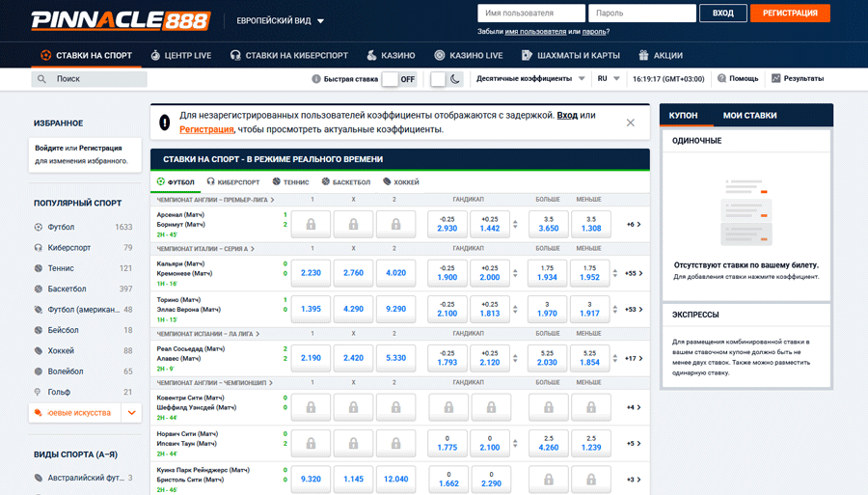Select the Tennis tab in live betting

tap(290, 181)
